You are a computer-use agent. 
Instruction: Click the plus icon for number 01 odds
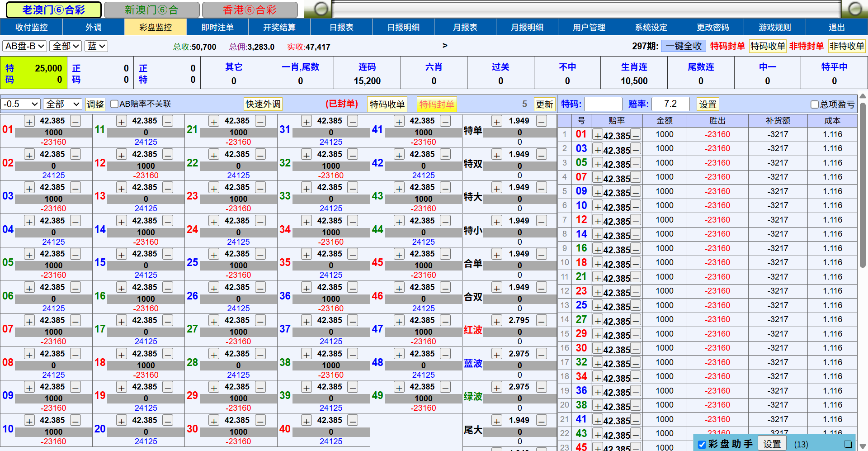(29, 121)
